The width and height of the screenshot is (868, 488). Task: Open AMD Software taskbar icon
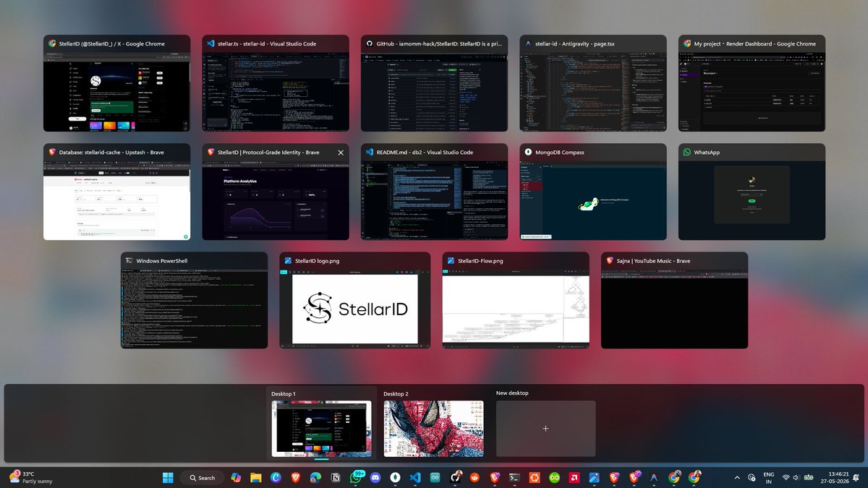click(574, 477)
